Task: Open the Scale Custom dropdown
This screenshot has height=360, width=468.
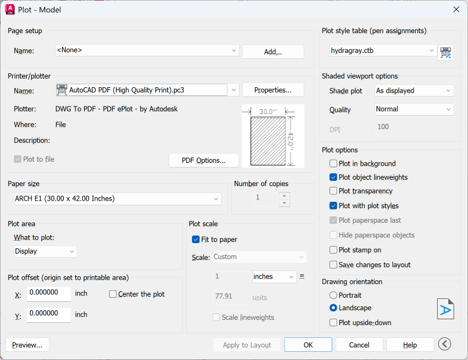Action: pos(259,257)
